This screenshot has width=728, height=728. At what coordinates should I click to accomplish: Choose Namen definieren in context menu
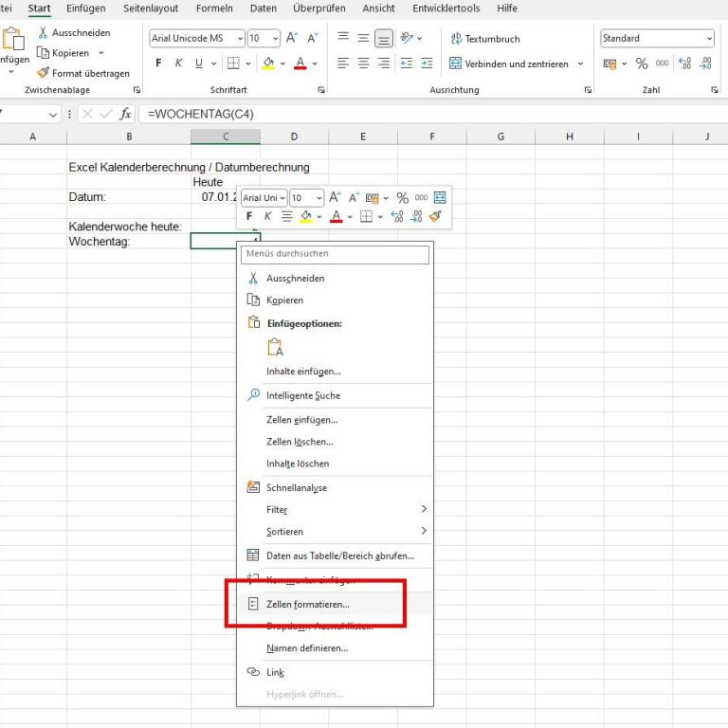click(307, 648)
